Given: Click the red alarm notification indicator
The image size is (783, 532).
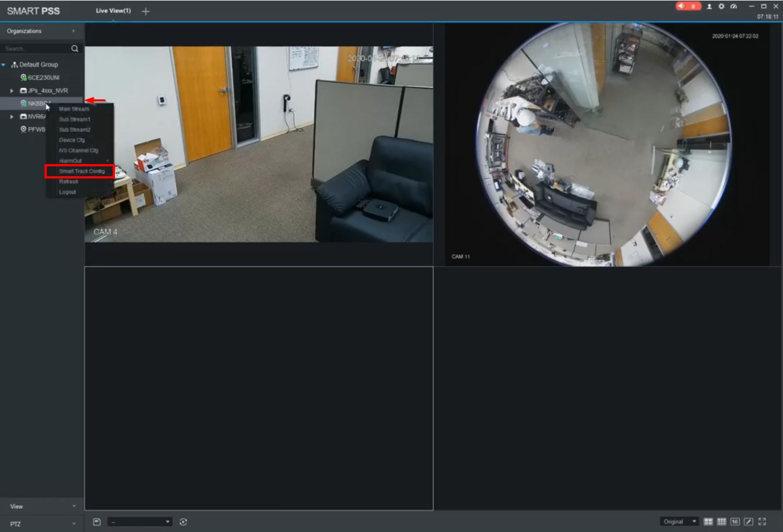Looking at the screenshot, I should [x=688, y=6].
